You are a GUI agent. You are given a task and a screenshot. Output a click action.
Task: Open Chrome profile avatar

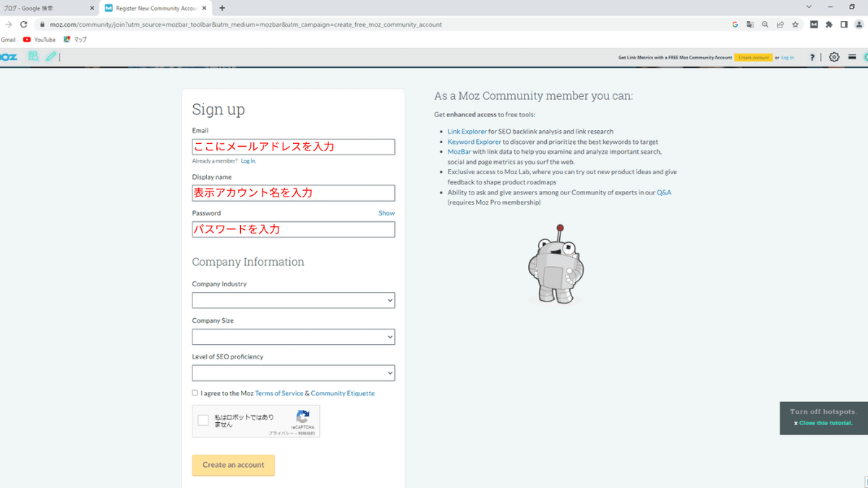tap(859, 24)
